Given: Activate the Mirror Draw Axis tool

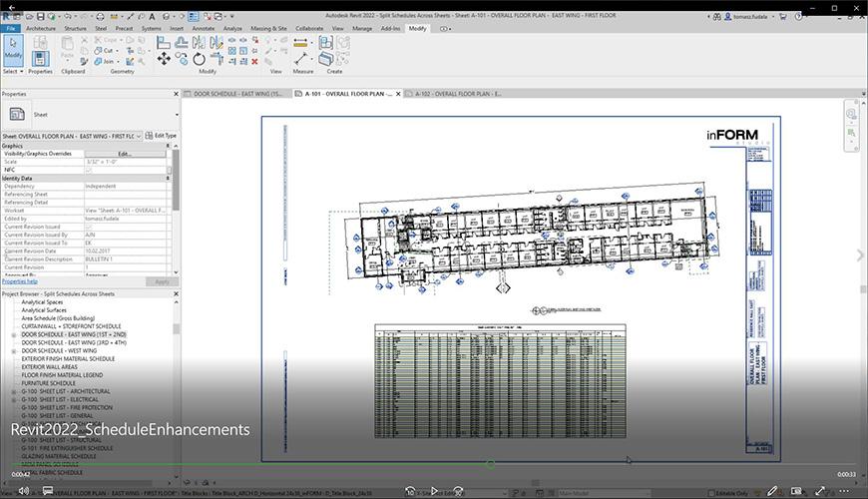Looking at the screenshot, I should click(x=217, y=42).
